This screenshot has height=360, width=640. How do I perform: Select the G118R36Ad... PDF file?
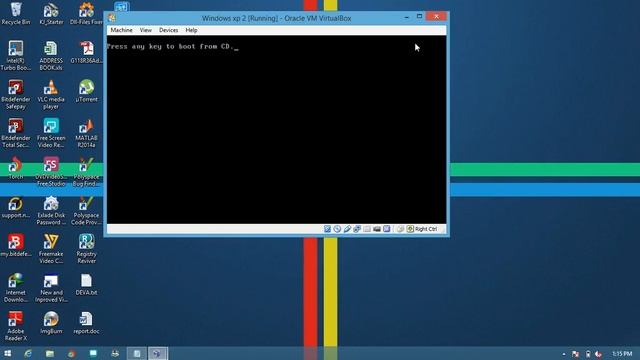[x=87, y=52]
